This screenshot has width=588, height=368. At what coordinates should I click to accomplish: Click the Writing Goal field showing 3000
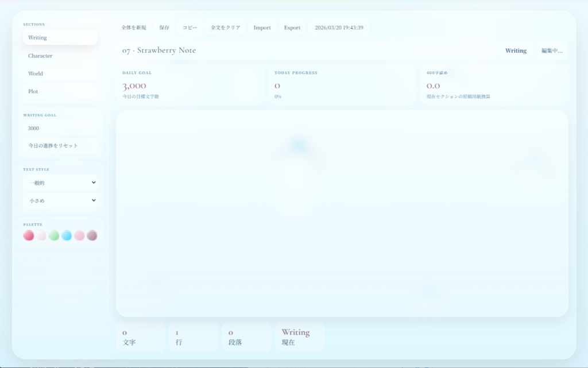(x=60, y=128)
